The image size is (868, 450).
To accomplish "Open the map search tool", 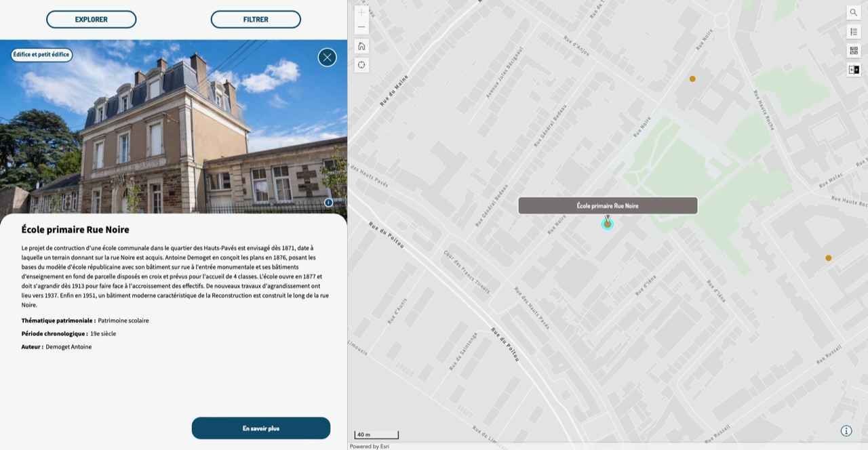I will [853, 12].
